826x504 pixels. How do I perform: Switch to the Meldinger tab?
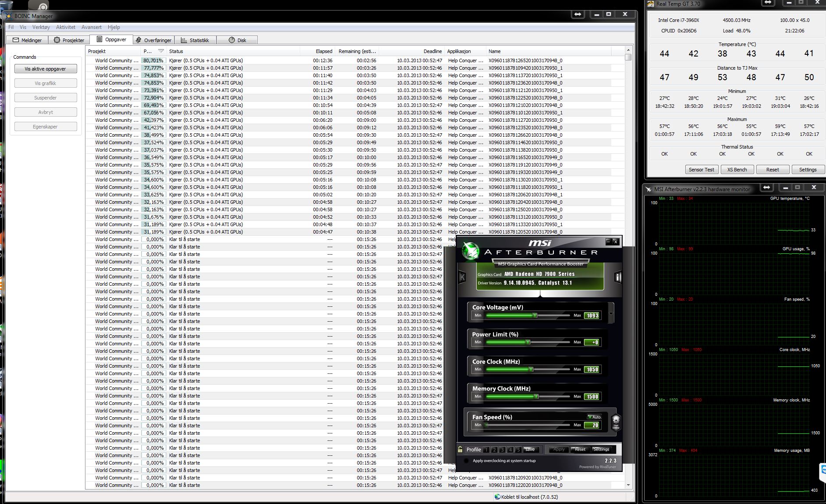(x=27, y=40)
